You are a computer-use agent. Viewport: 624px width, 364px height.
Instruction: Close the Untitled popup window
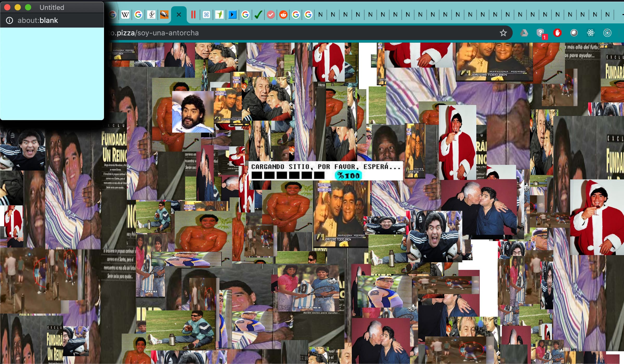[x=7, y=7]
